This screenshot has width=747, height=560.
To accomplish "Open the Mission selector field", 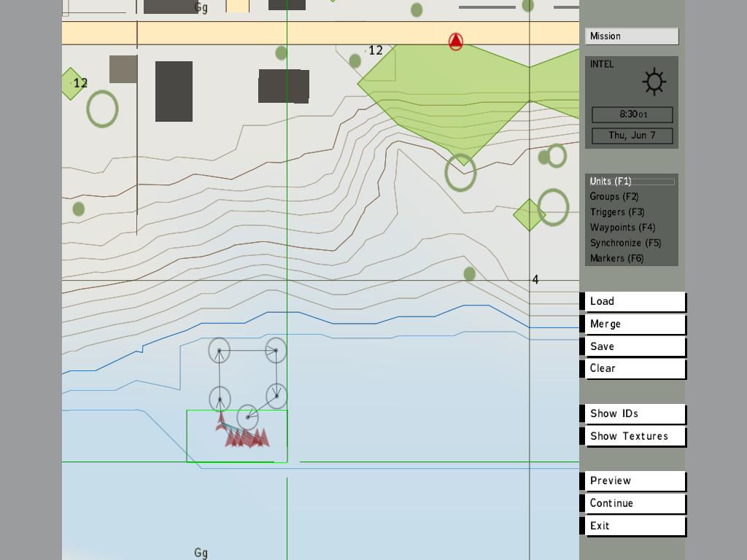I will (632, 36).
